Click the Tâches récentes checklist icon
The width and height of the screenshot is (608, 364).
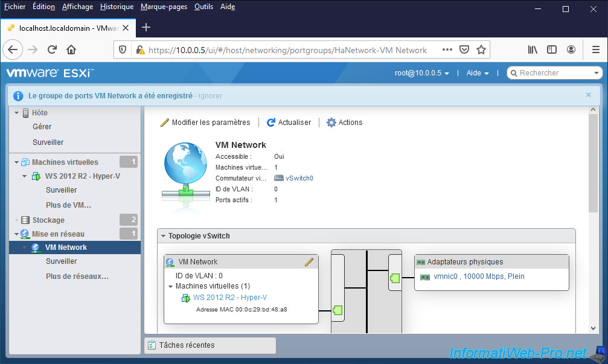tap(152, 345)
